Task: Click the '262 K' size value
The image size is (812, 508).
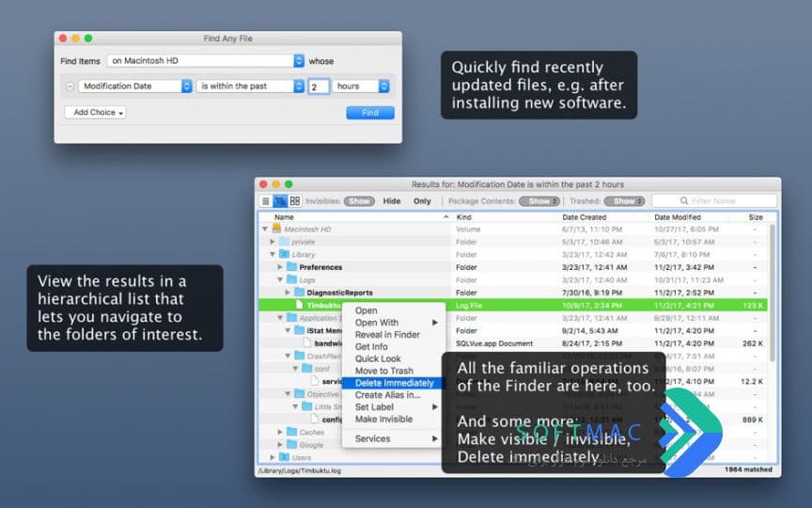Action: click(752, 343)
